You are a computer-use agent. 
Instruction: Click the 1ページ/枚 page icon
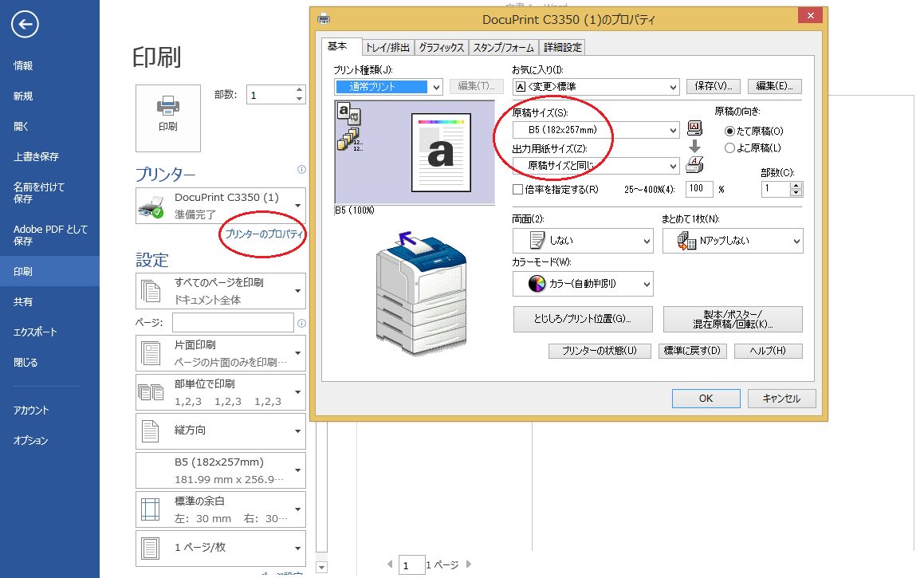pos(150,549)
